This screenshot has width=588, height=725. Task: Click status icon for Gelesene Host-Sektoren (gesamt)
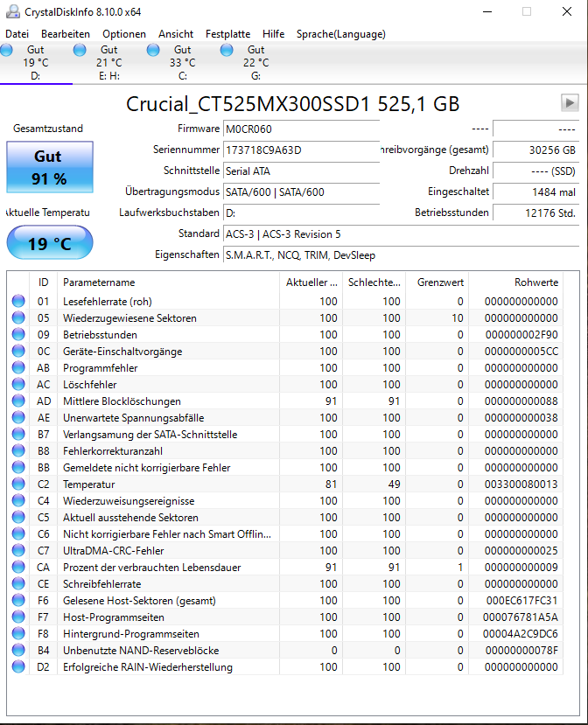tap(18, 600)
